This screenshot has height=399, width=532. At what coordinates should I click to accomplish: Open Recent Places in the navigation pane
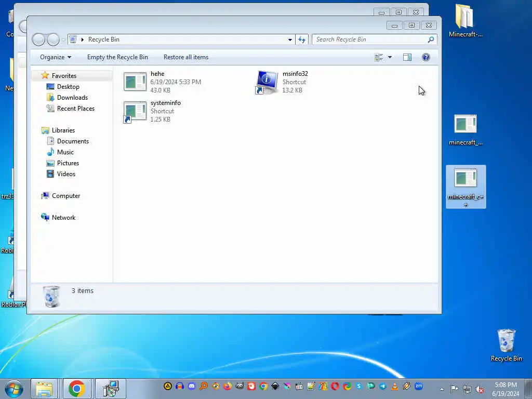[x=76, y=109]
